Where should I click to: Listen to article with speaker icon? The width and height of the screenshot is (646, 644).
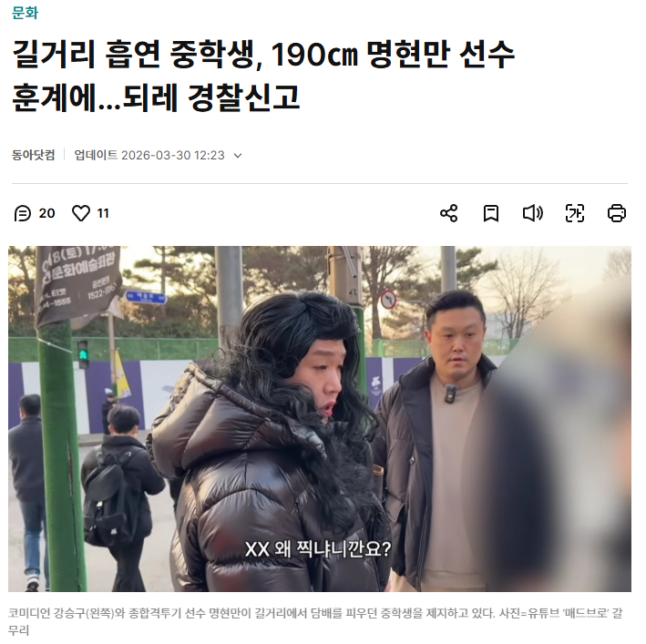click(x=533, y=213)
